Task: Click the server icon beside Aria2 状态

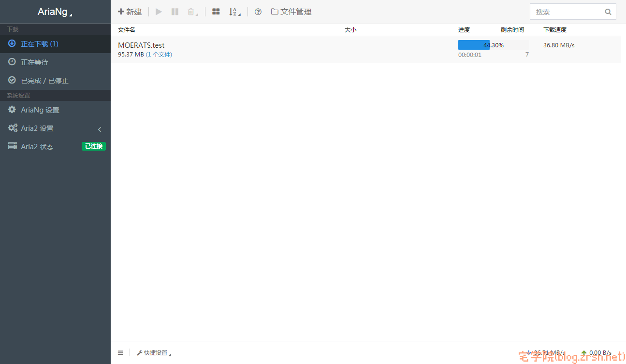Action: [13, 146]
